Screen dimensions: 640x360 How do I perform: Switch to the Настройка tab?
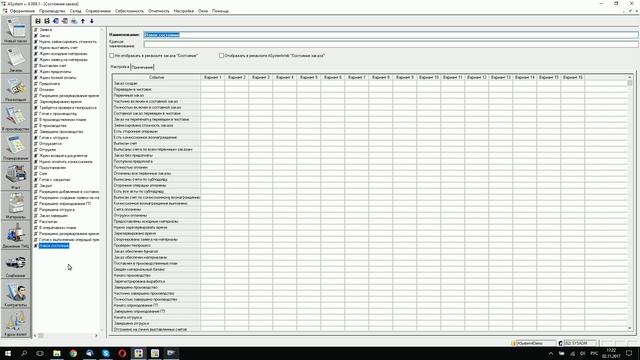click(120, 67)
